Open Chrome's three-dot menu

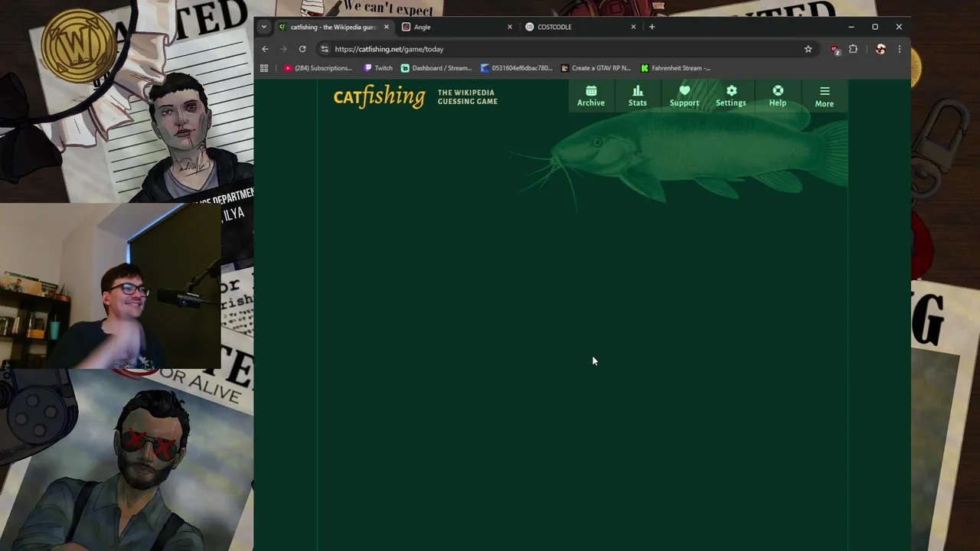899,49
